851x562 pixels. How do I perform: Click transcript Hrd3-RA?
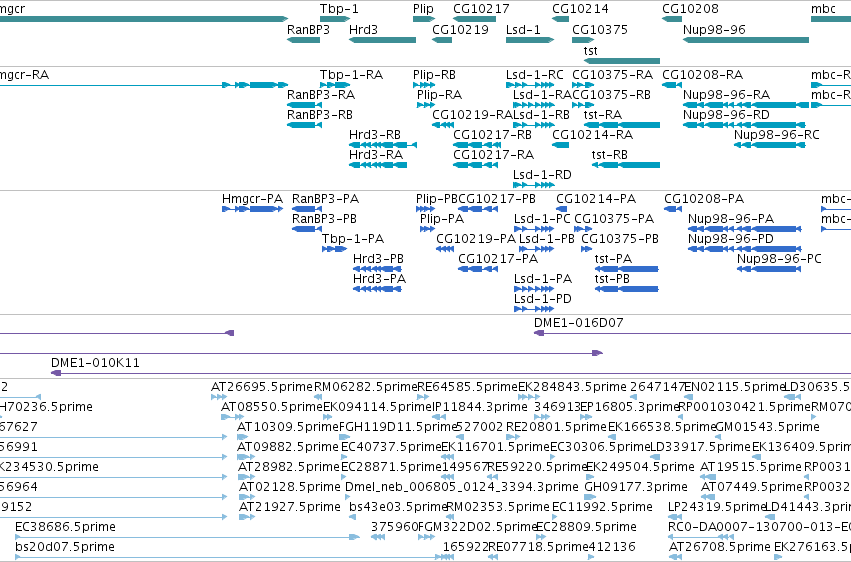click(x=378, y=165)
